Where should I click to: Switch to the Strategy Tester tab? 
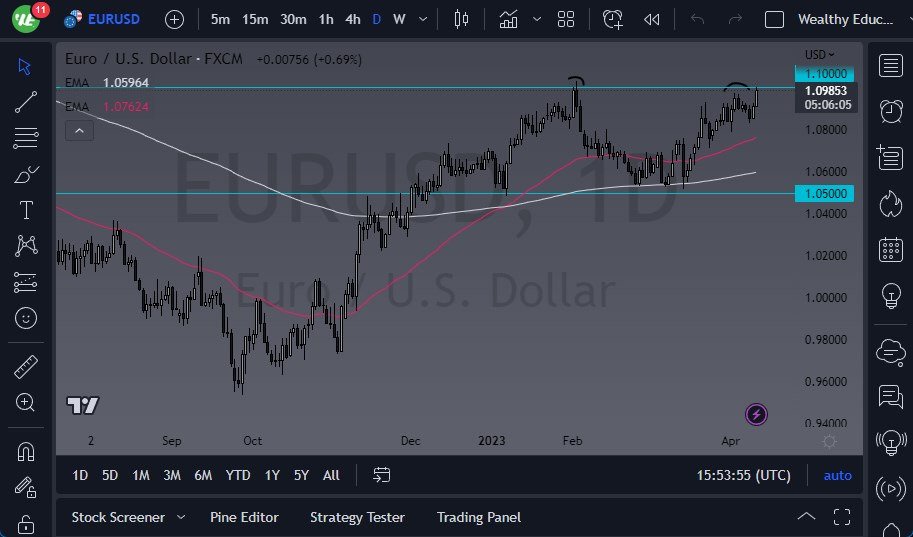[x=357, y=517]
